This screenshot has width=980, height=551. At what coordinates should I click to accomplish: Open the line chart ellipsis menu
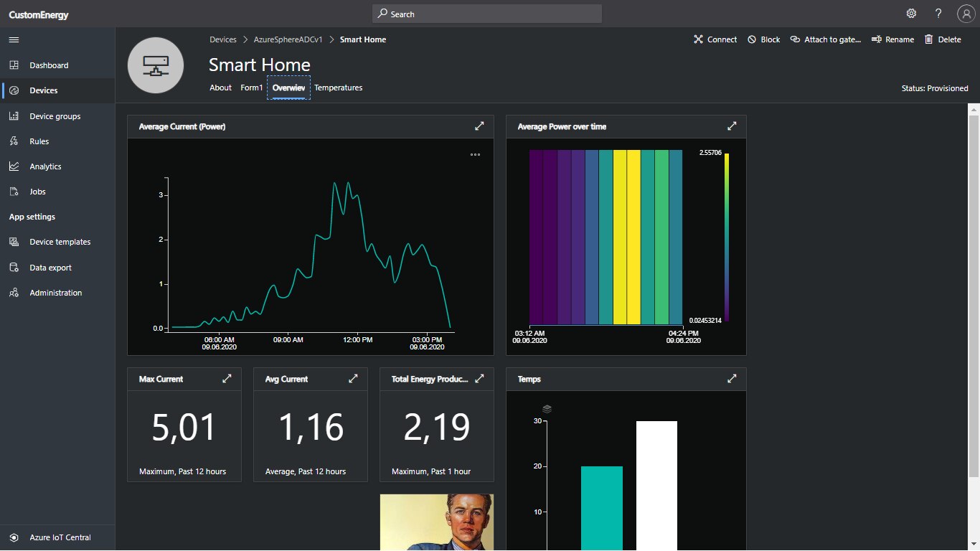coord(475,154)
